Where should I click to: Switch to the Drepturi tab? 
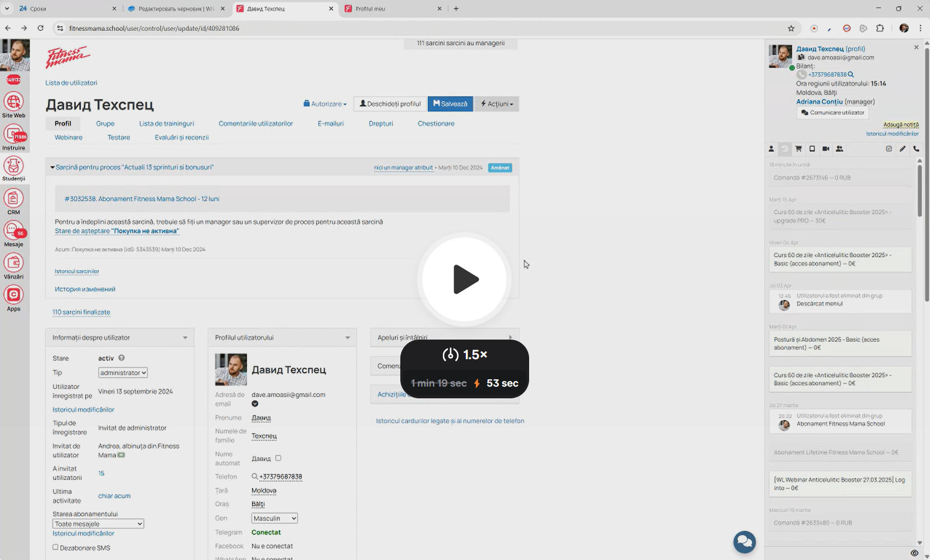pyautogui.click(x=381, y=124)
